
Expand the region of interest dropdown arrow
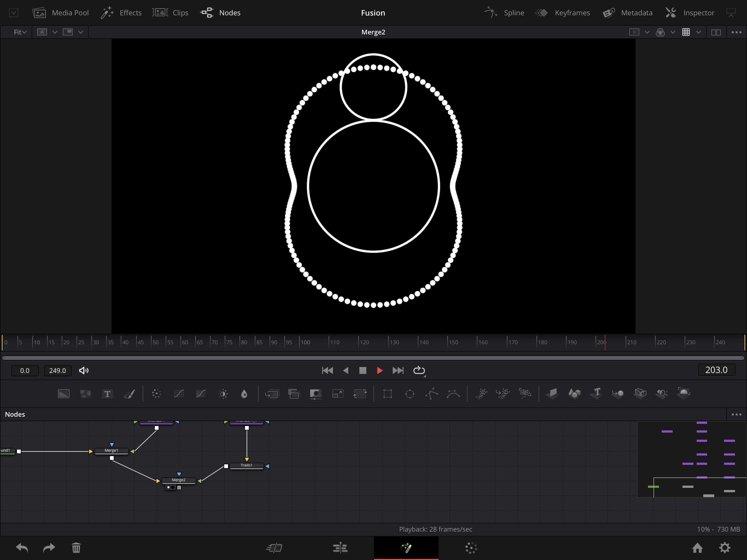(647, 32)
